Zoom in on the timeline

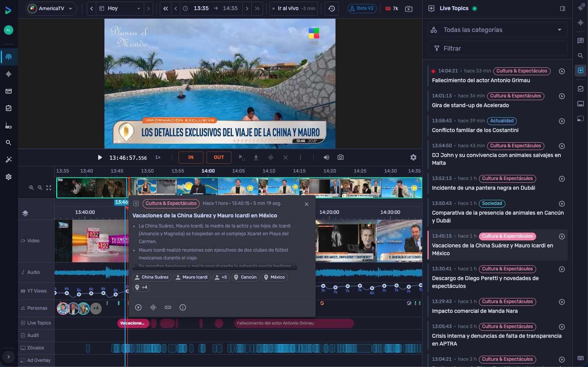[x=31, y=188]
